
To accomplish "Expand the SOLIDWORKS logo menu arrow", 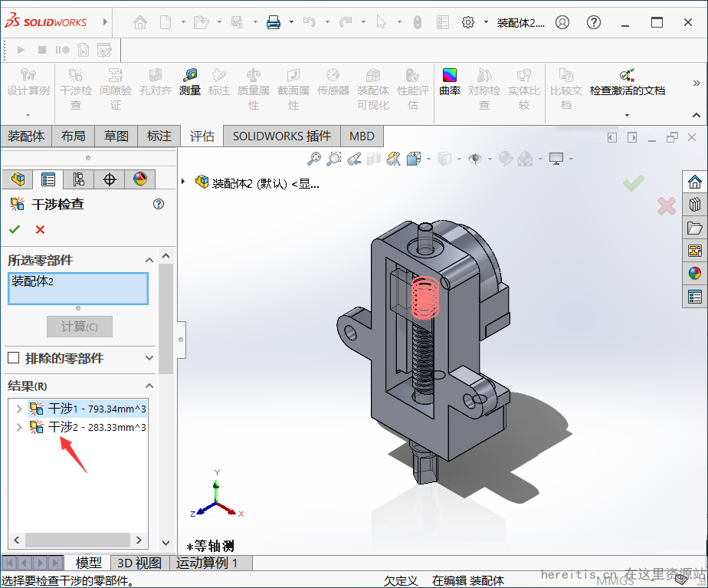I will coord(105,21).
